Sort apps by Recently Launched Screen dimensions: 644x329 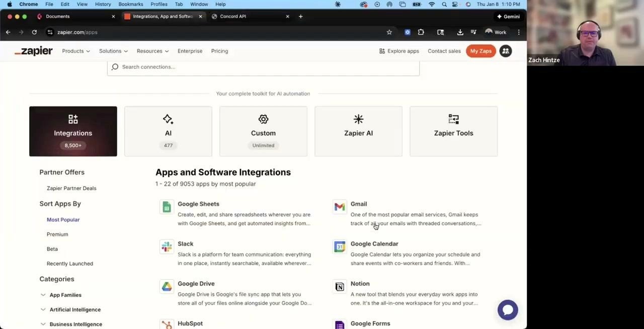pyautogui.click(x=69, y=263)
